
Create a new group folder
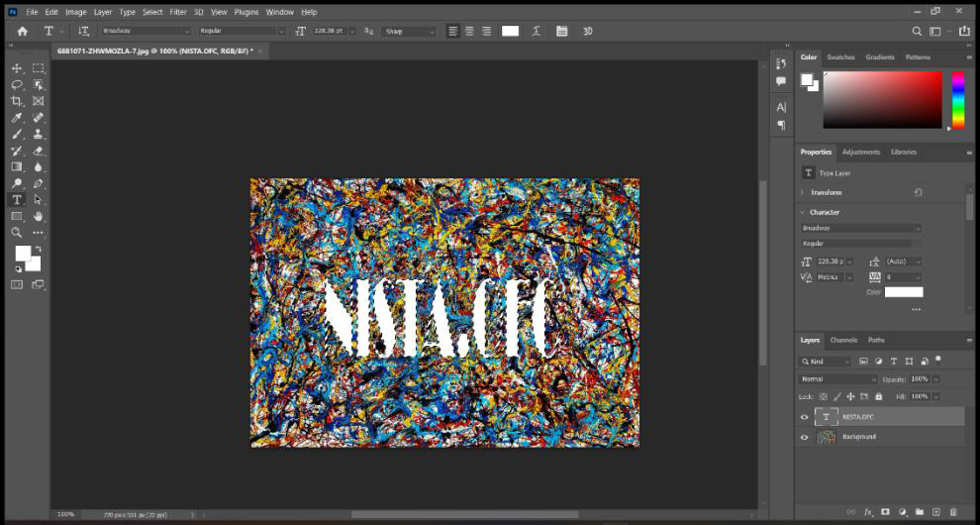[920, 512]
